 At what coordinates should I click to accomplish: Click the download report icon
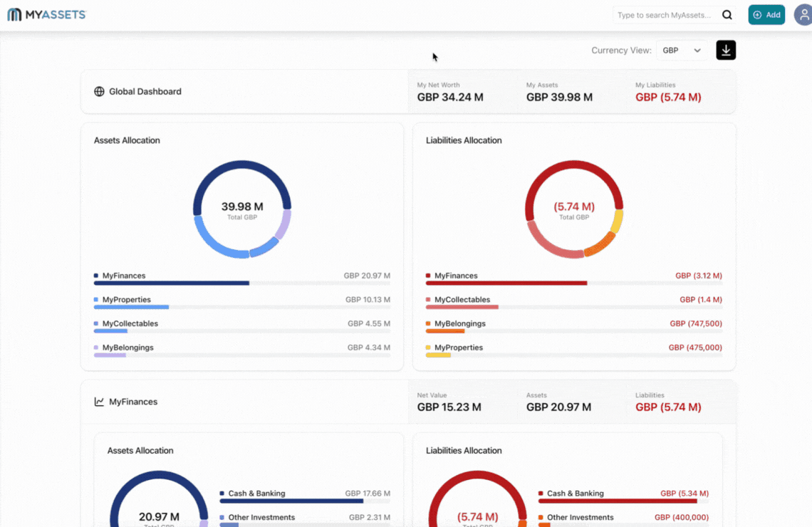tap(725, 50)
